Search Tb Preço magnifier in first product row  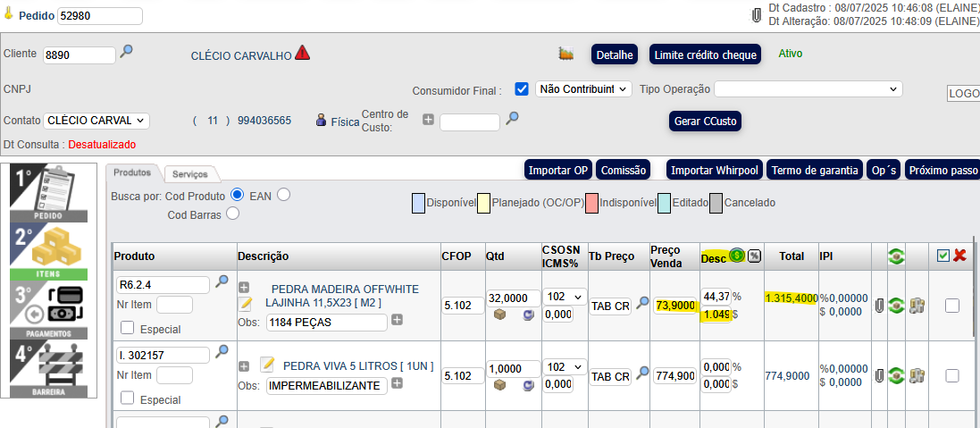point(642,304)
